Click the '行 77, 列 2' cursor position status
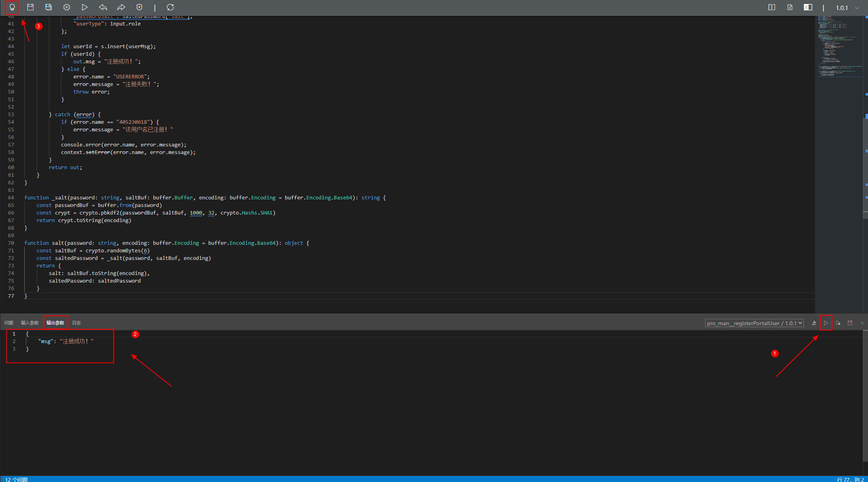 [850, 479]
